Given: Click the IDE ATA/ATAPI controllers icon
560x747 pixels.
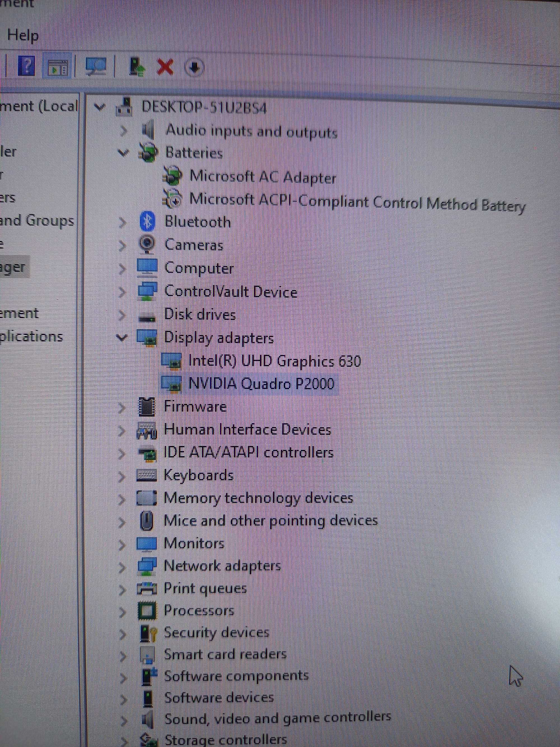Looking at the screenshot, I should pos(148,455).
